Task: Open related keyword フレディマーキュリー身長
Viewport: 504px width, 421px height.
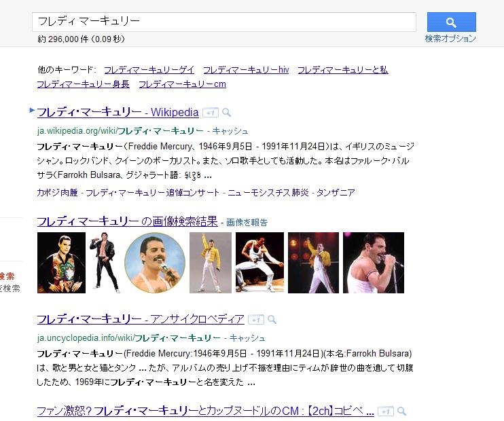Action: pyautogui.click(x=84, y=84)
